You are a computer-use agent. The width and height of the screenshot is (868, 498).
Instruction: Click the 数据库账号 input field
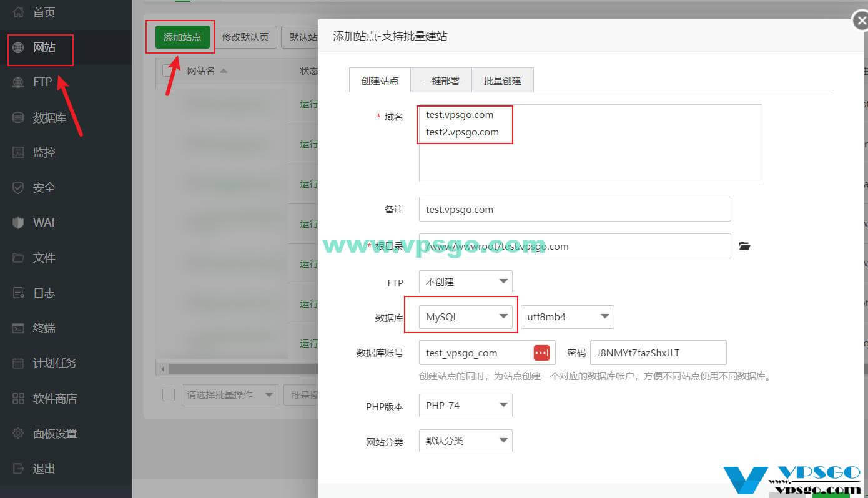pyautogui.click(x=487, y=353)
